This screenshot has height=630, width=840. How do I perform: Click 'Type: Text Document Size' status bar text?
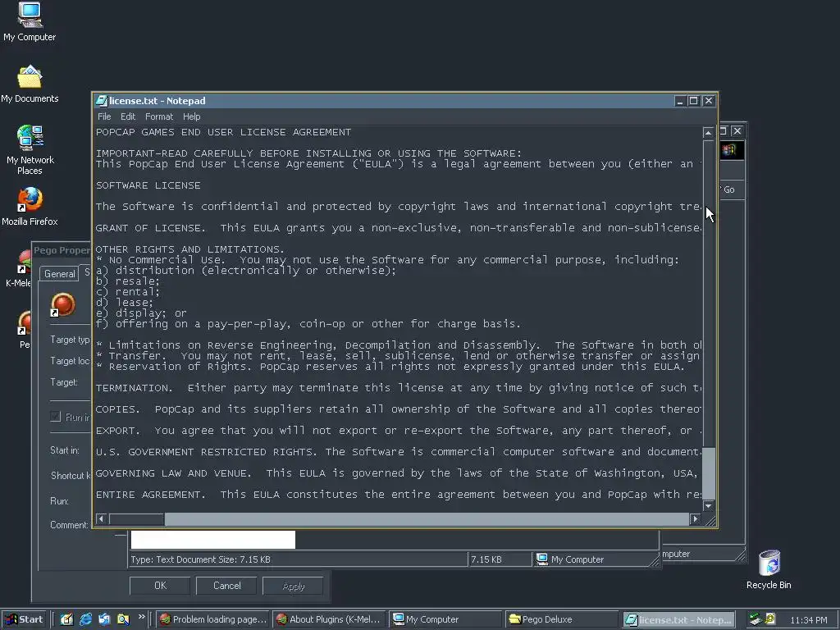pyautogui.click(x=200, y=559)
